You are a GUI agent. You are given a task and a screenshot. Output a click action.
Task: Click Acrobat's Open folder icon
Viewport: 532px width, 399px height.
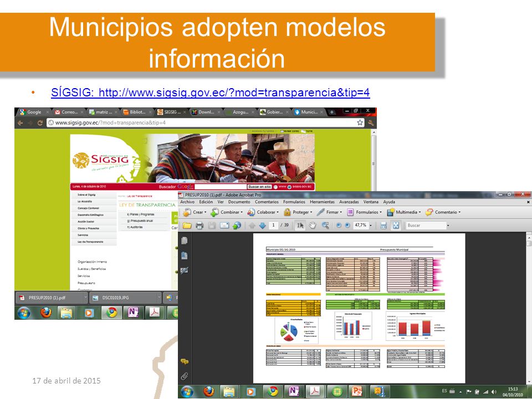(187, 226)
